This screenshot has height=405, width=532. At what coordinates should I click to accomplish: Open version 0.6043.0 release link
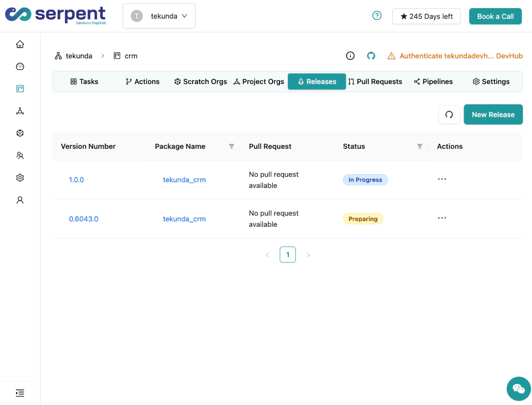click(x=84, y=219)
